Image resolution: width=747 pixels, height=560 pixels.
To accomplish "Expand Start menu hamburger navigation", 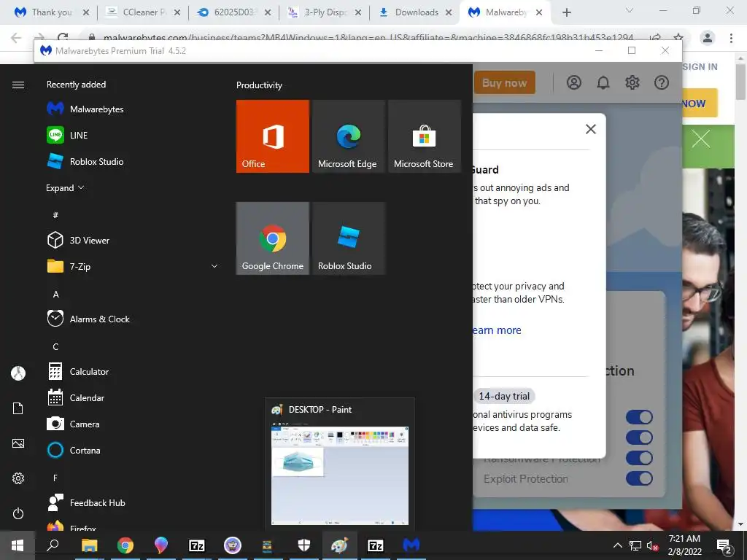I will click(x=18, y=85).
